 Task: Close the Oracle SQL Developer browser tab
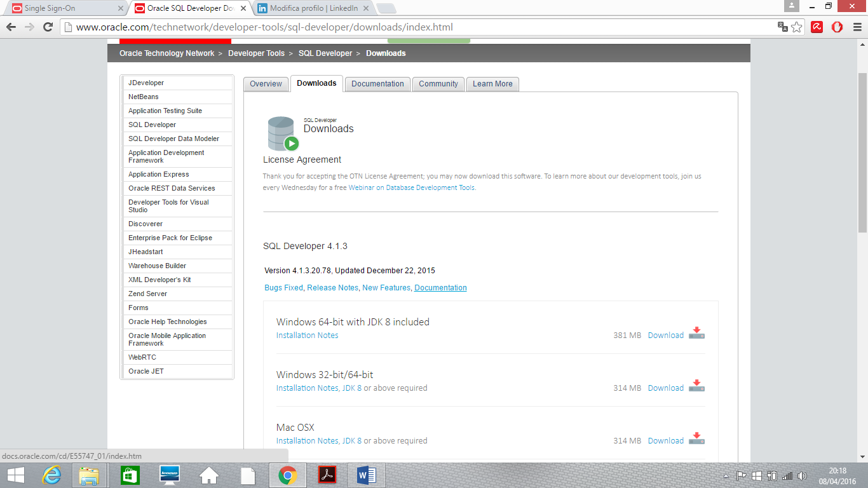point(243,8)
